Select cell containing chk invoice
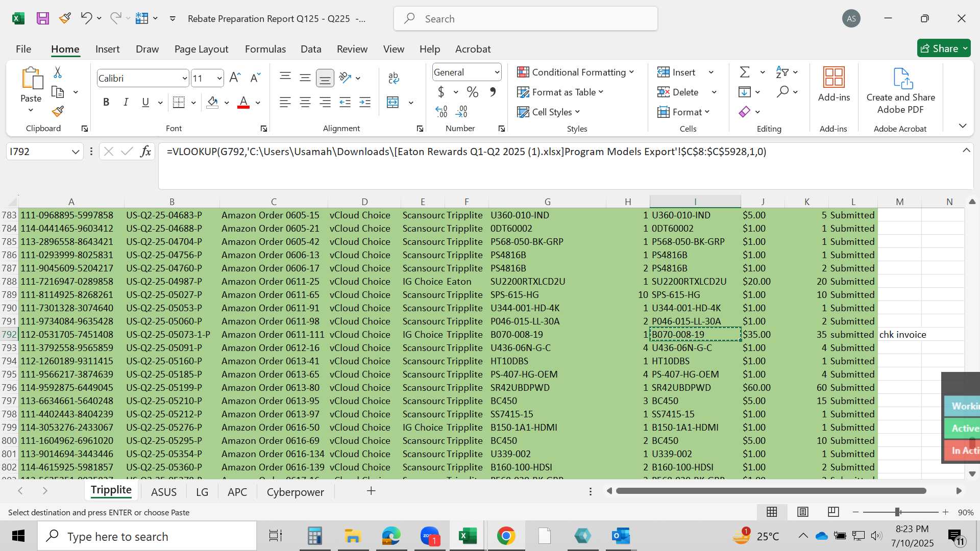 tap(899, 335)
